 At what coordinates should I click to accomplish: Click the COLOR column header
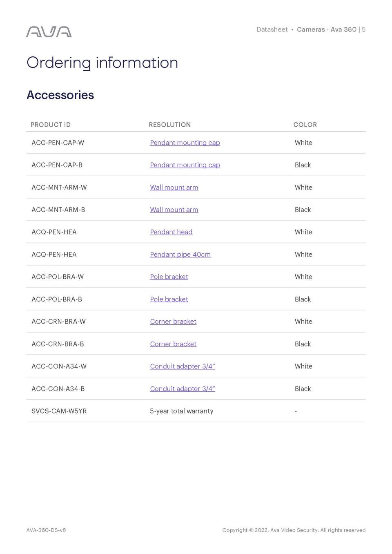(305, 125)
